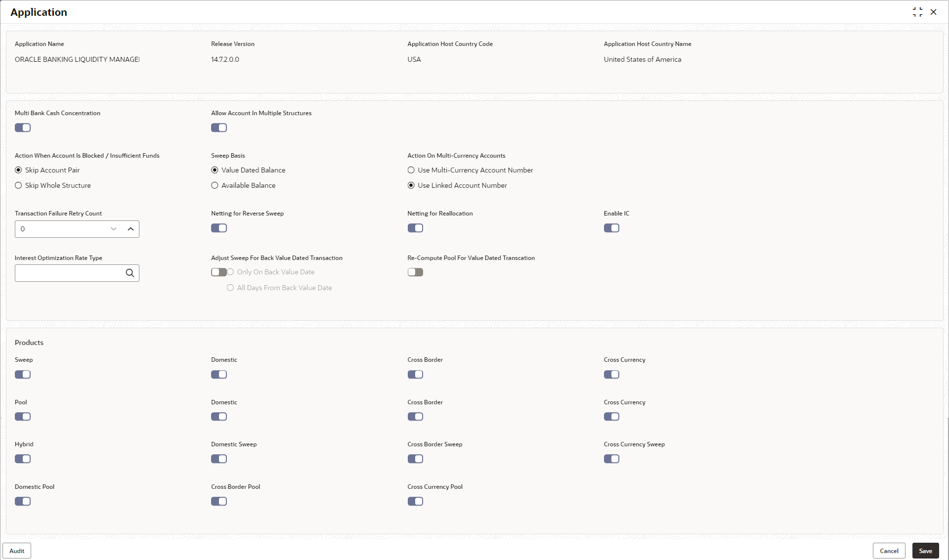Screen dimensions: 949x560
Task: Click the Interest Optimization Rate search icon
Action: click(x=129, y=273)
